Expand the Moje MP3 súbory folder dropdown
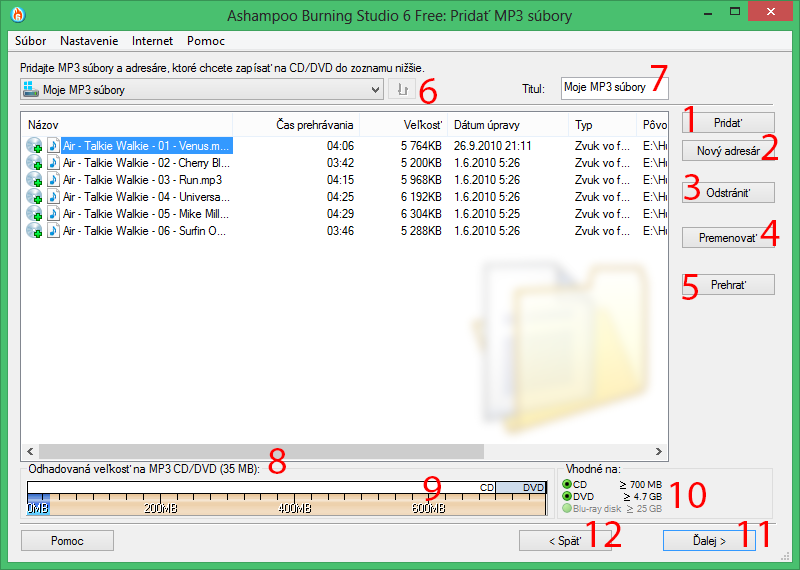Viewport: 800px width, 570px height. [x=376, y=90]
